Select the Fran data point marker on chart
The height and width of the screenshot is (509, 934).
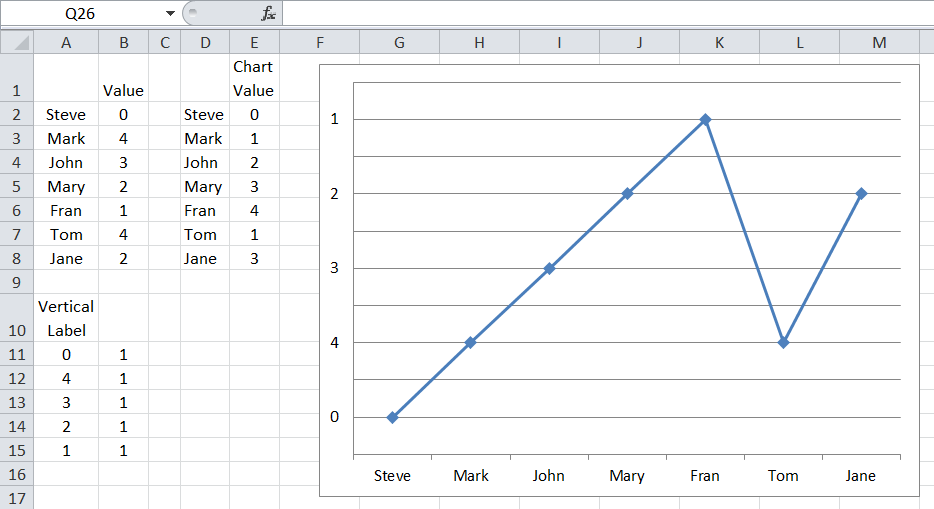[705, 119]
